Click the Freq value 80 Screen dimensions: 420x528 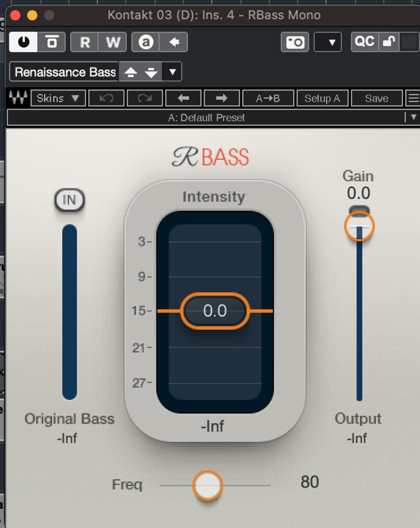[x=310, y=482]
